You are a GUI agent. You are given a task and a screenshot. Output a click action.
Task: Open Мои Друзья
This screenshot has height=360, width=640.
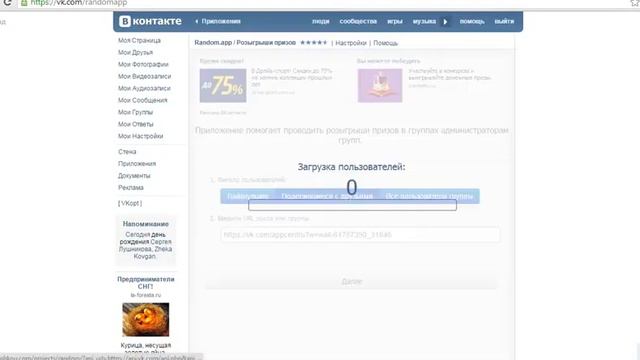click(135, 52)
